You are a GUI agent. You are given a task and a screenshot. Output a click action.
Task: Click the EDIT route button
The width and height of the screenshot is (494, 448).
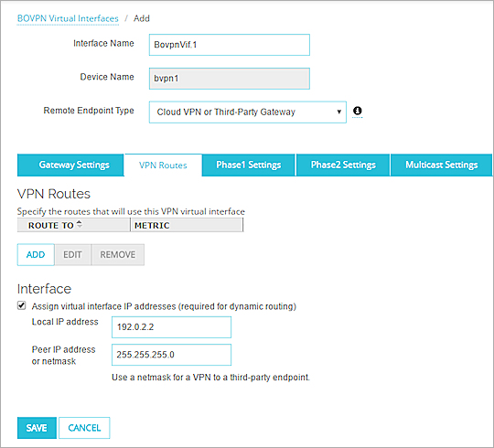[x=72, y=254]
